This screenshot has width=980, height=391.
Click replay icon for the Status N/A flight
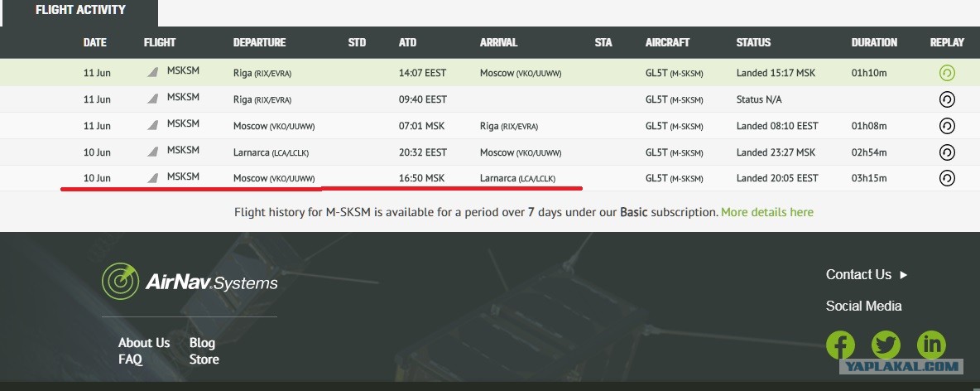click(x=947, y=99)
